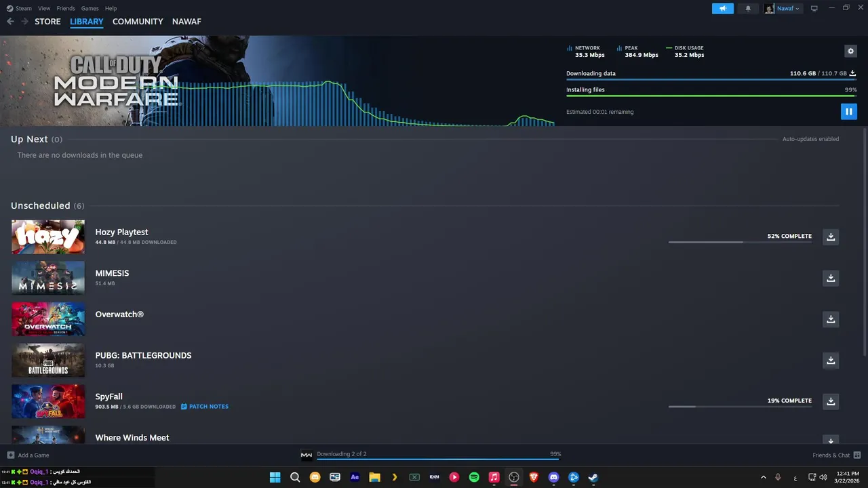Select the PUBG: BATTLEGROUNDS title
868x488 pixels.
[x=143, y=355]
